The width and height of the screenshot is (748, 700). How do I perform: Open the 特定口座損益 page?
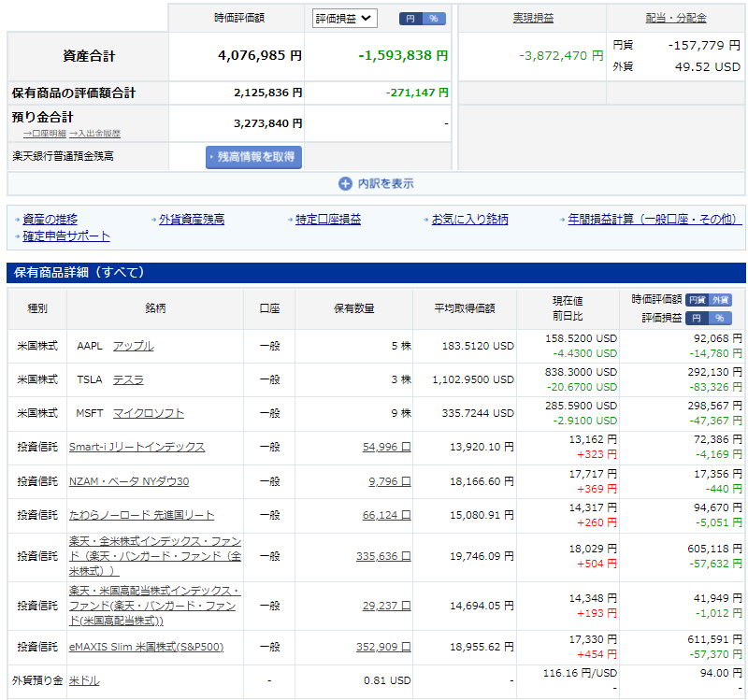pos(328,220)
